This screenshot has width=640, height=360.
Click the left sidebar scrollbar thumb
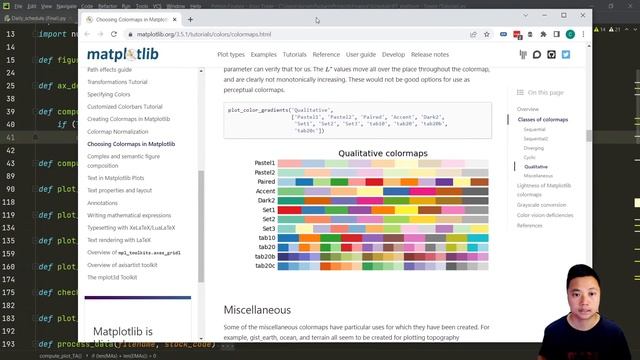pyautogui.click(x=201, y=226)
